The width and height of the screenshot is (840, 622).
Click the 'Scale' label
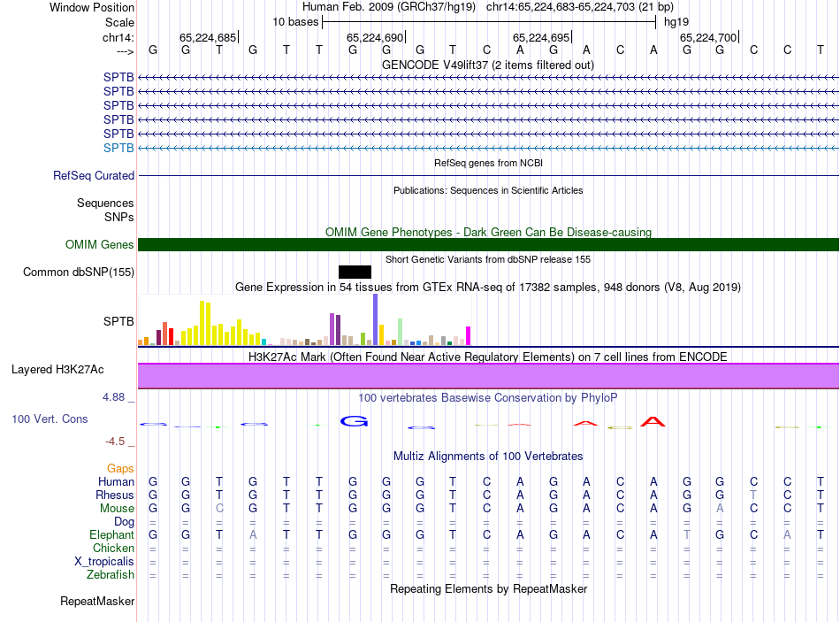click(119, 22)
